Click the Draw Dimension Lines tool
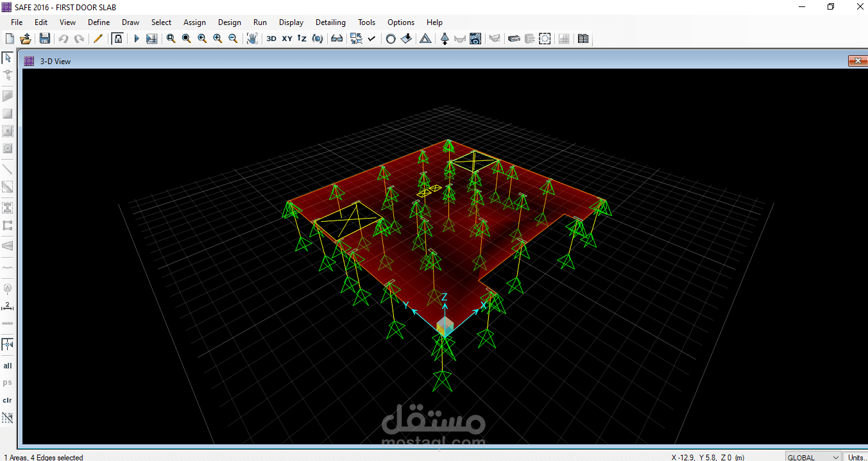 (8, 306)
